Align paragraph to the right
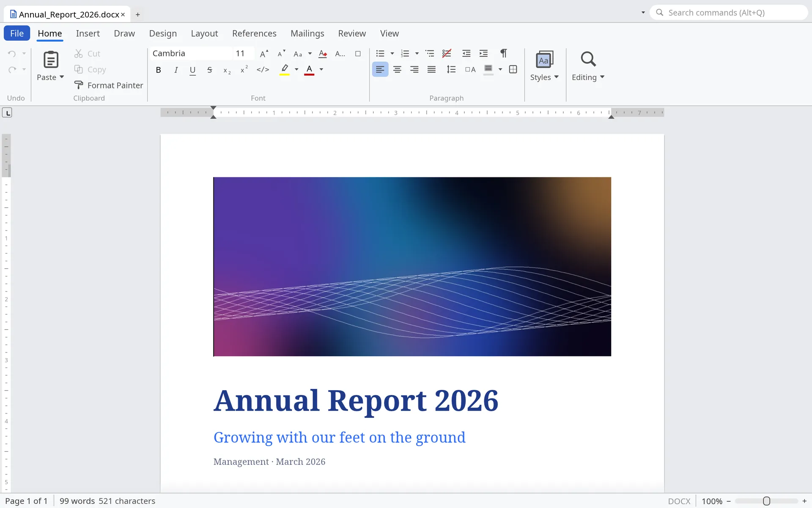This screenshot has height=508, width=812. click(414, 69)
